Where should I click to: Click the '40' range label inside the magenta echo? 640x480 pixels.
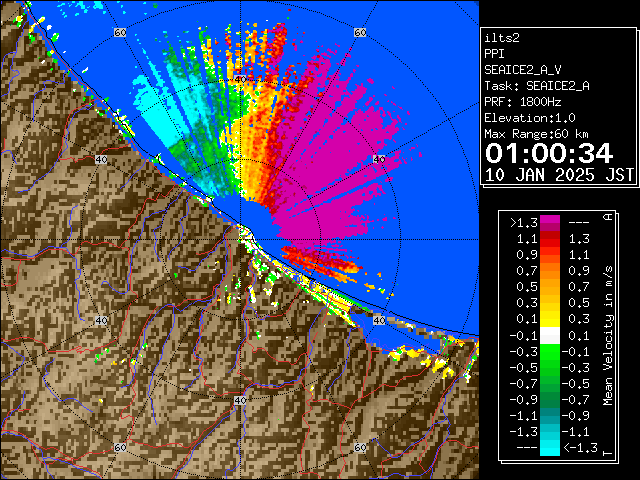pos(379,159)
